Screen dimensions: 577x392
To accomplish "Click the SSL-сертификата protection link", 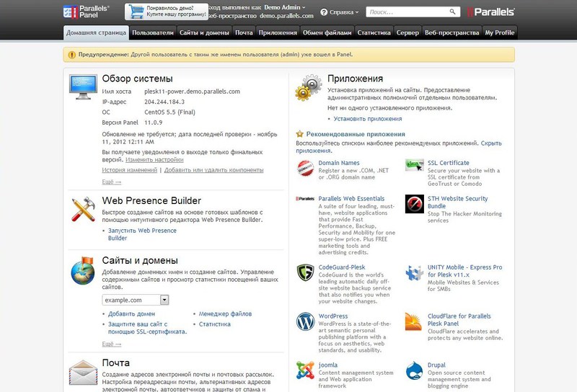I will tap(147, 328).
